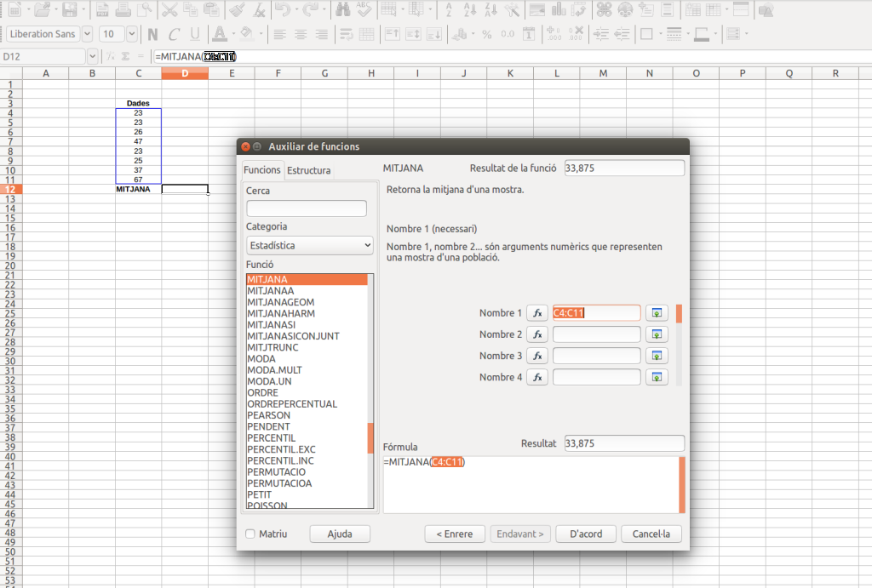Click the fx button next to Nombre 3
This screenshot has width=872, height=588.
[x=536, y=356]
